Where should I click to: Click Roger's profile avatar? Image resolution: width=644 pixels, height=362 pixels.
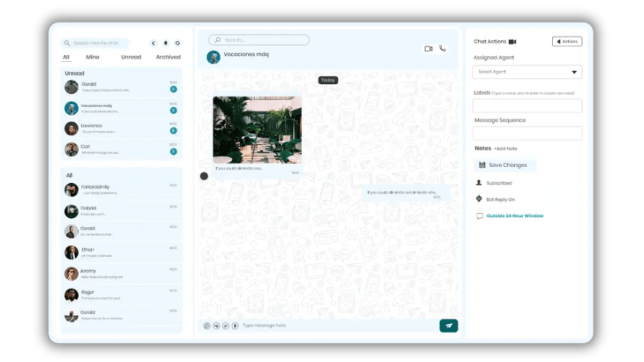pos(71,295)
